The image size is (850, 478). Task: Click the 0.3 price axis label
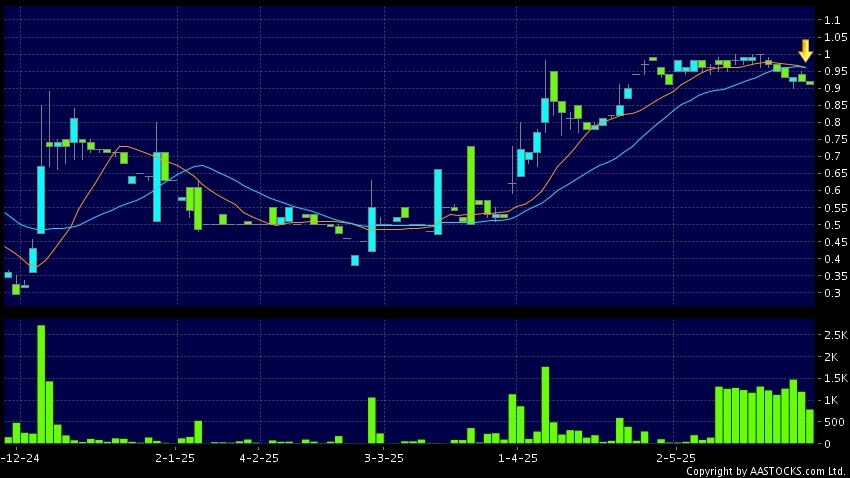tap(833, 293)
